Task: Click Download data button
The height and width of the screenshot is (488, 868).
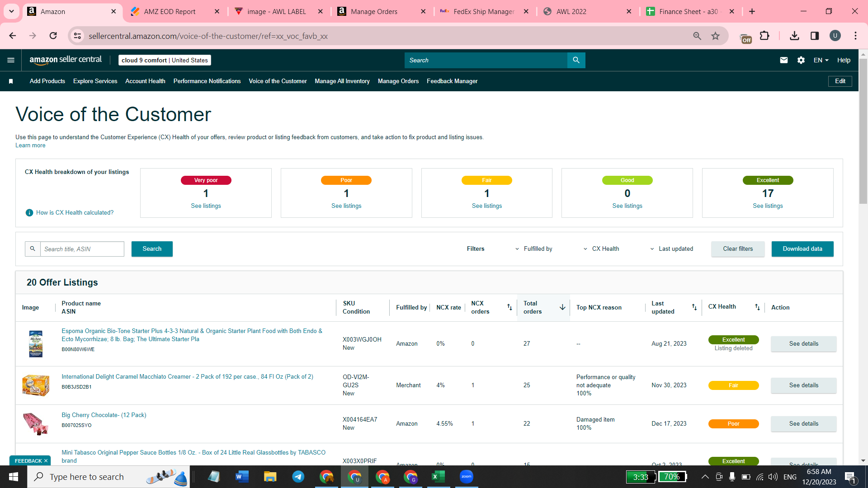Action: 802,249
